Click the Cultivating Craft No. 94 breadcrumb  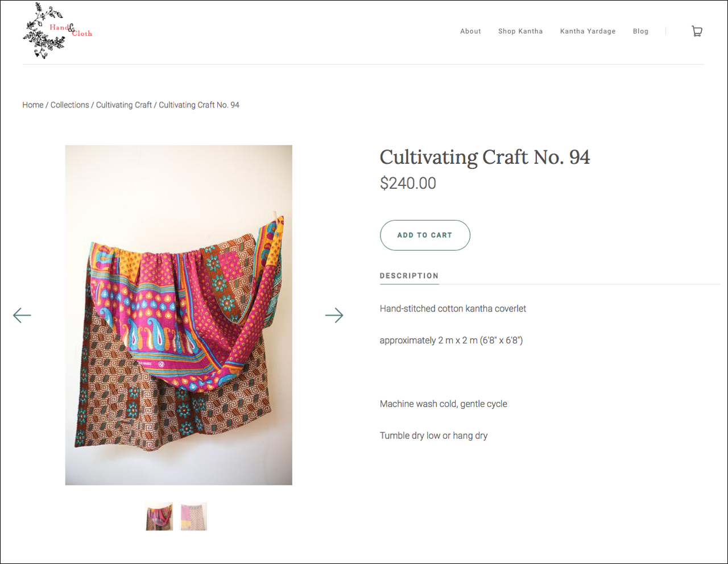(198, 105)
